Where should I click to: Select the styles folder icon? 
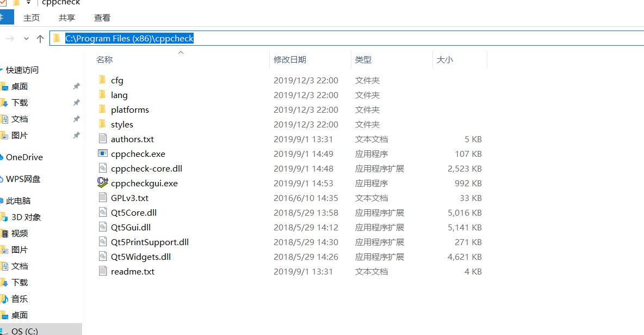pyautogui.click(x=103, y=124)
